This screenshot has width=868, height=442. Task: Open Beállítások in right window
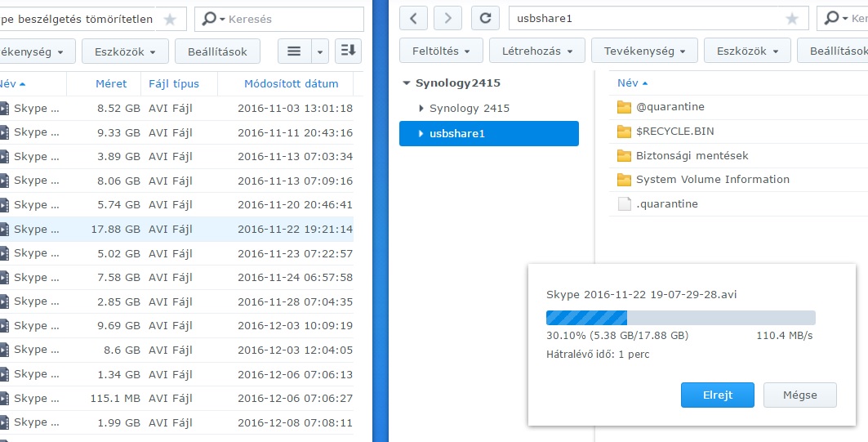tap(834, 51)
